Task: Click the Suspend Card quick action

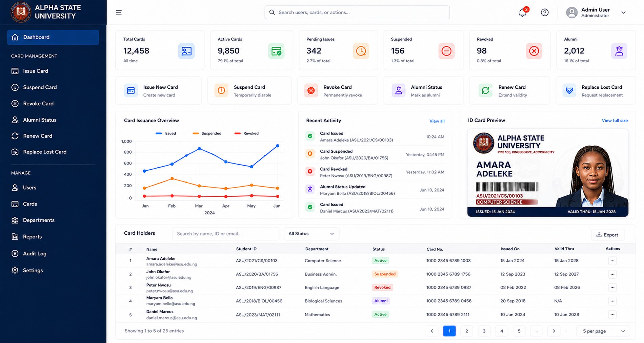Action: pos(249,91)
